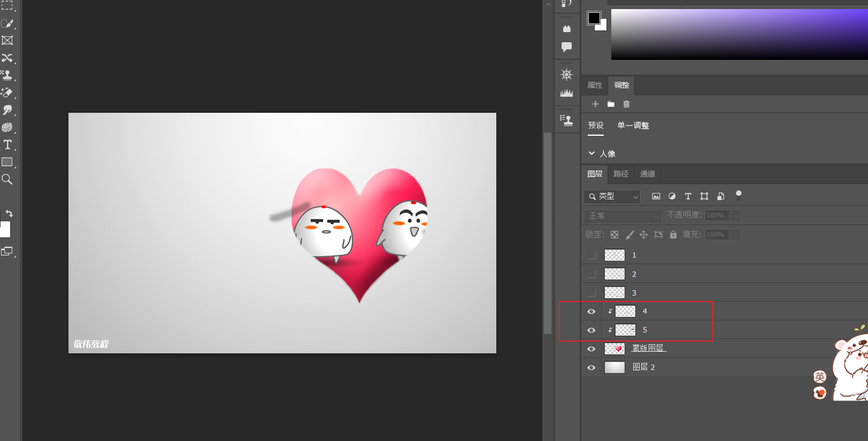Screen dimensions: 868x441
Task: Switch to the 路径 tab
Action: pos(621,174)
